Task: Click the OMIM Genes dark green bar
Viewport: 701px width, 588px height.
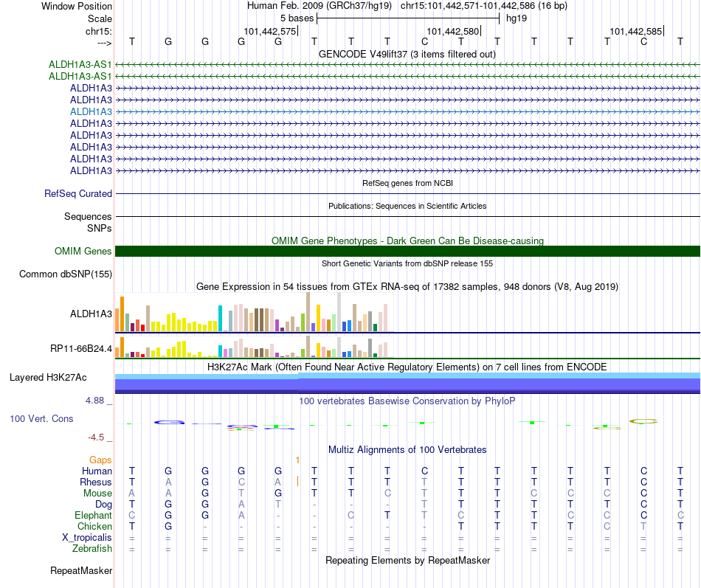Action: [x=407, y=252]
